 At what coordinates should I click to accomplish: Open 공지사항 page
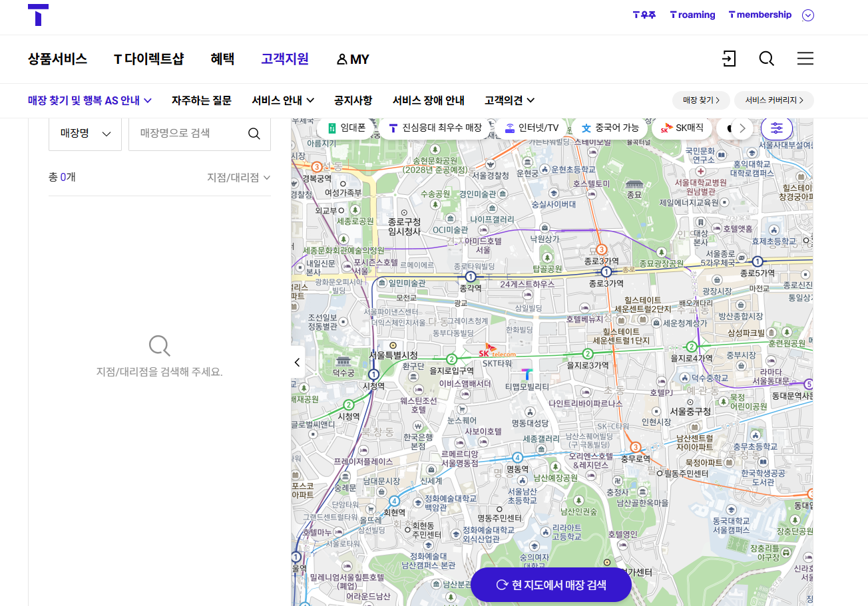point(353,100)
